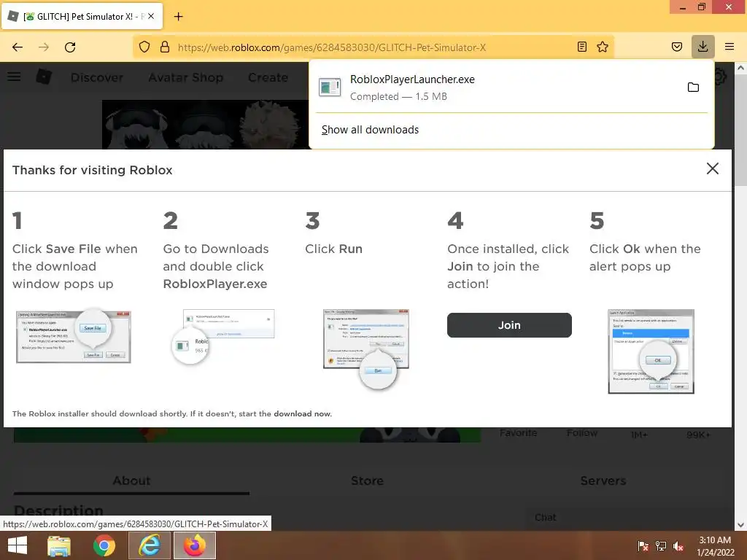Click the Ok alert step 5 illustration

651,351
